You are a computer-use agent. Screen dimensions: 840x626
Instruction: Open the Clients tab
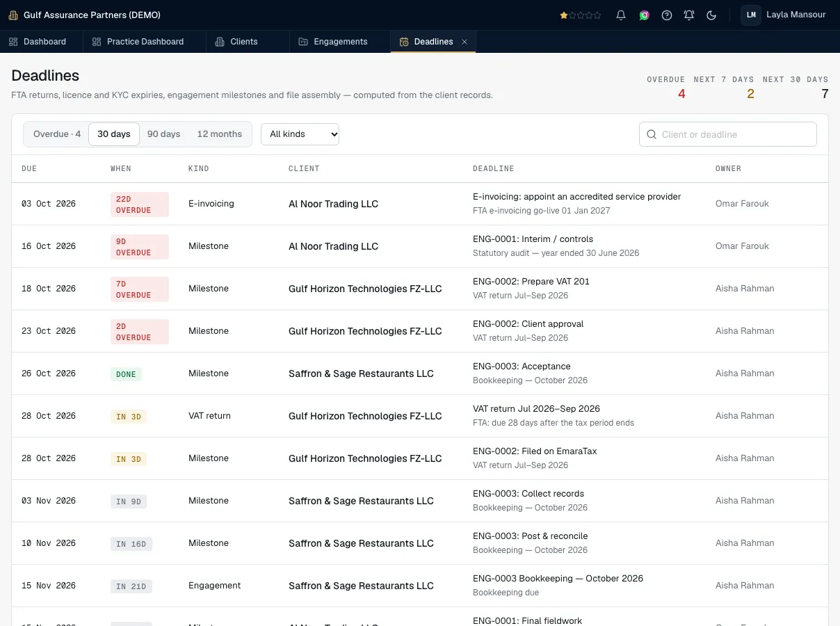tap(248, 42)
